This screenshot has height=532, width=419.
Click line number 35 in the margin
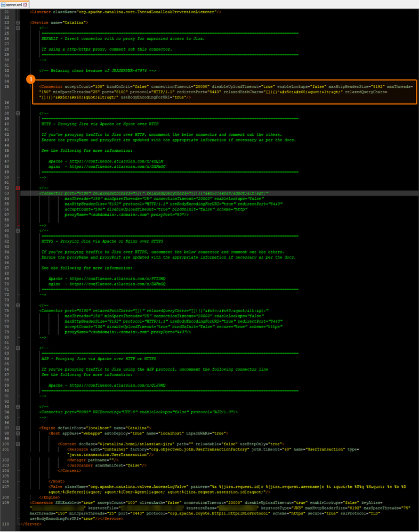click(7, 86)
